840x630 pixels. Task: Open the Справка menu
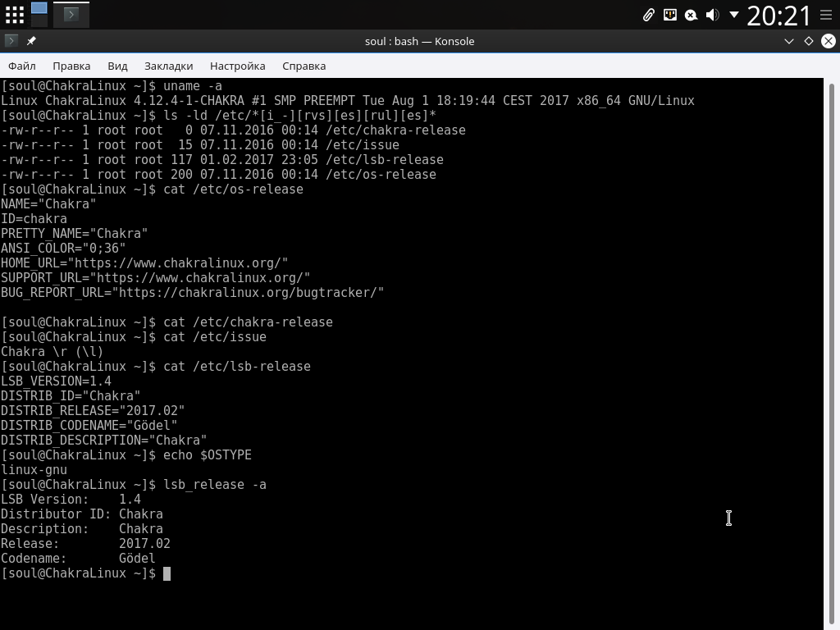click(x=304, y=66)
